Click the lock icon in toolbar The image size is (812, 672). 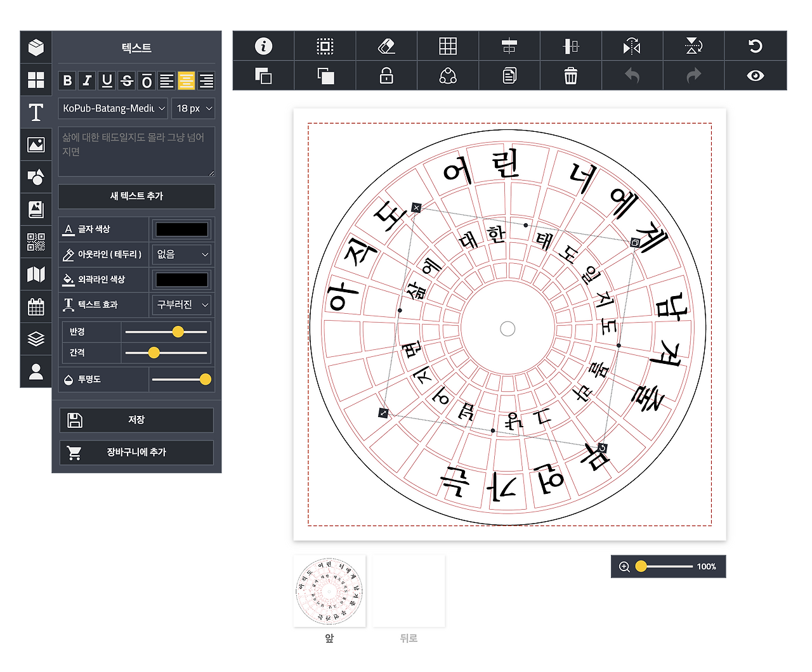(386, 75)
